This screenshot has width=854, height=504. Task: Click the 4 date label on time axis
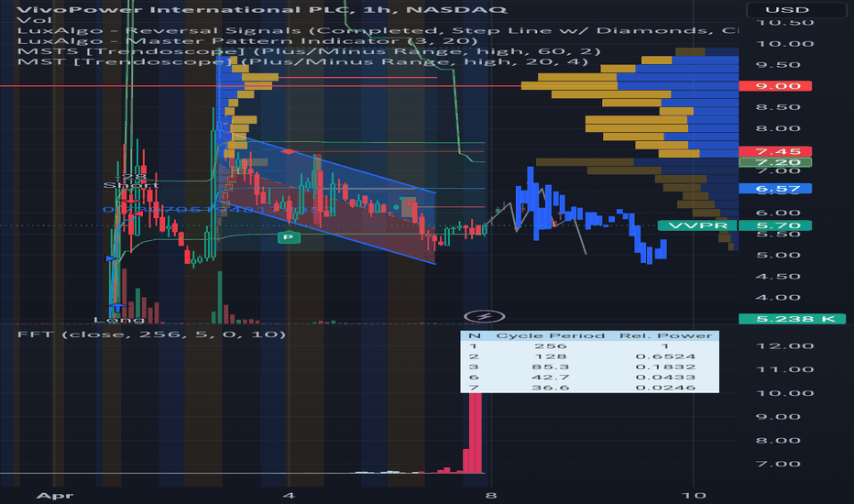click(289, 495)
